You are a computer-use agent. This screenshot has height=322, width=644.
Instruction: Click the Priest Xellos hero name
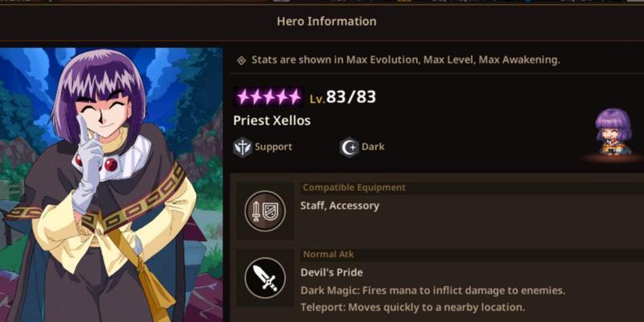[272, 121]
